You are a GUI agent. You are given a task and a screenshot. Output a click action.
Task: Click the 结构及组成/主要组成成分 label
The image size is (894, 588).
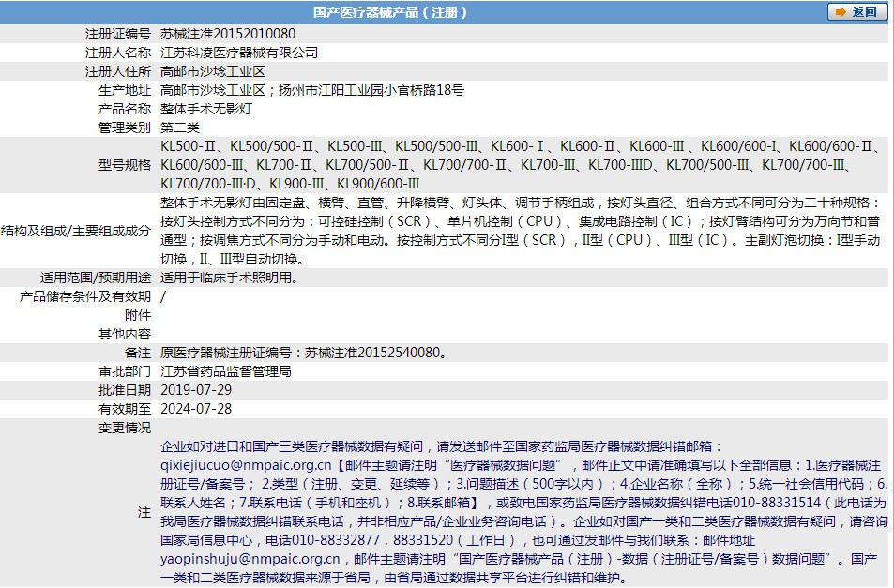tap(76, 231)
